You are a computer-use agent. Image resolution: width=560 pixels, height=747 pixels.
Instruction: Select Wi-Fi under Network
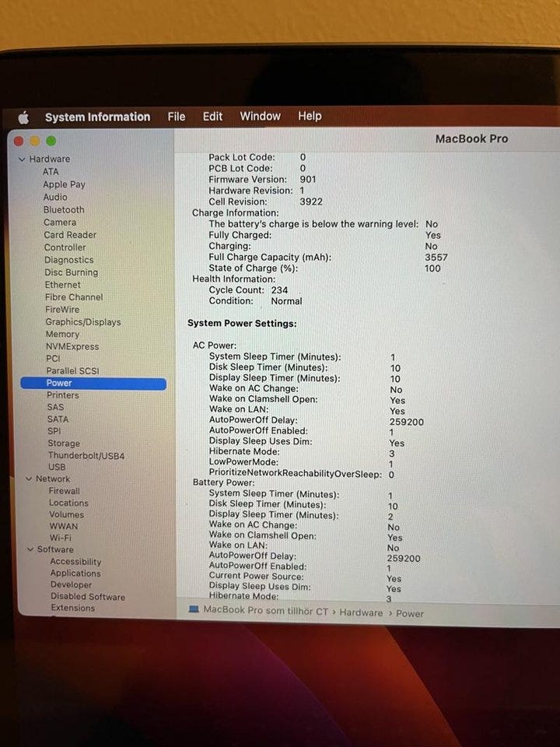point(61,538)
